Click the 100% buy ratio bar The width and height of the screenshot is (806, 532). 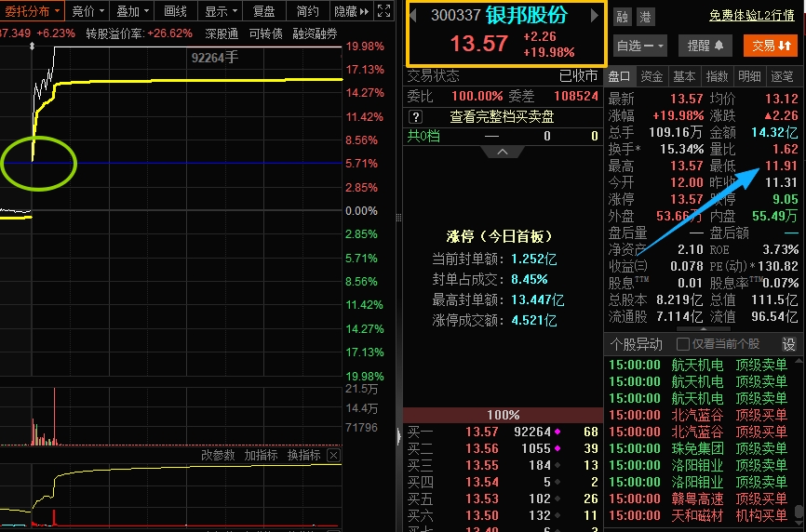pyautogui.click(x=503, y=415)
